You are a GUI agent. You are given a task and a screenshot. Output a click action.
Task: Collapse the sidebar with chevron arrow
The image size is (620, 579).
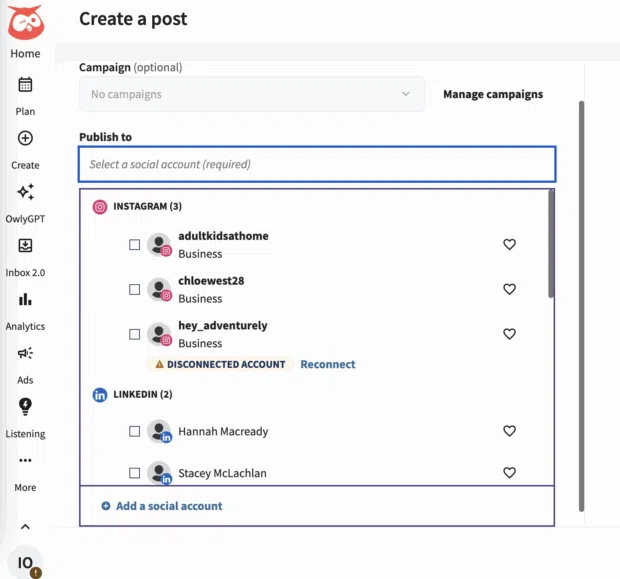(25, 526)
